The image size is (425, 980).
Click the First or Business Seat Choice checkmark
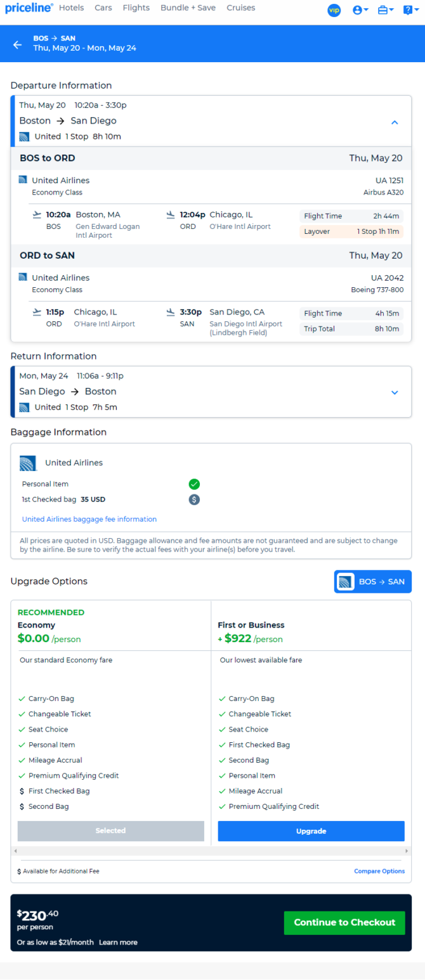click(x=222, y=730)
